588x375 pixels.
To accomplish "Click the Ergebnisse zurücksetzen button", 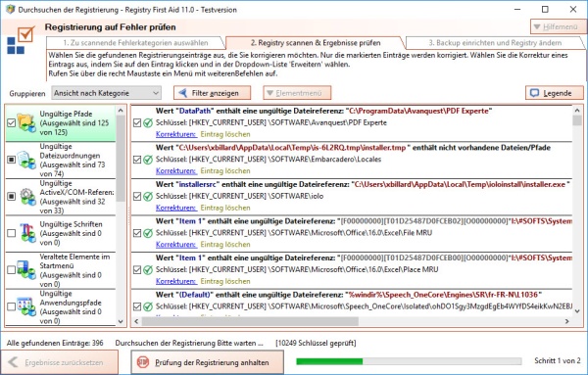I will (x=60, y=362).
